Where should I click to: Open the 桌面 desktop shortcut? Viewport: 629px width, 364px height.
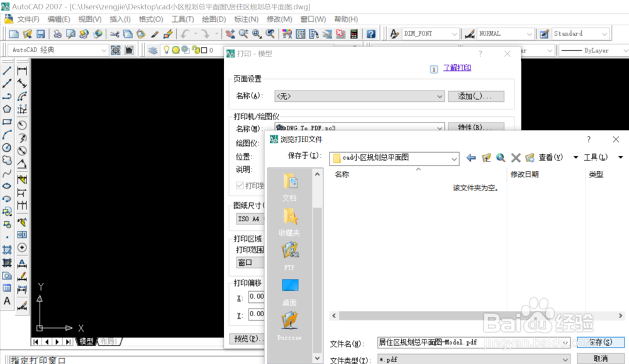(289, 292)
